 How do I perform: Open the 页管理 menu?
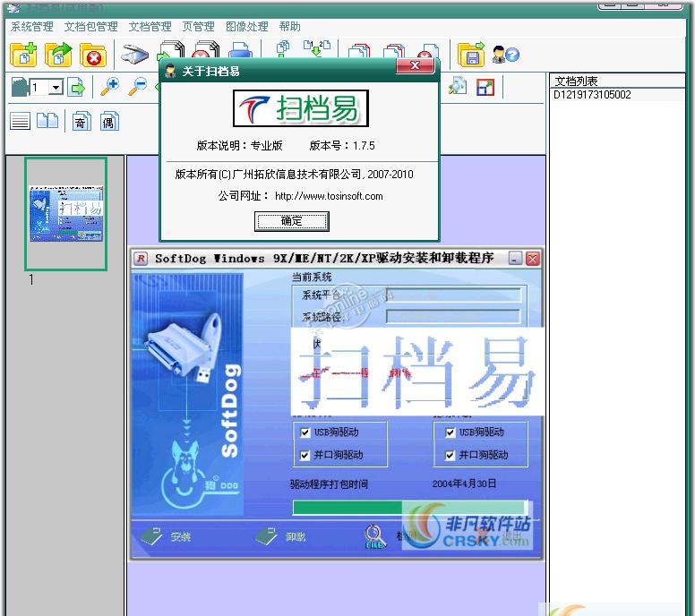pos(198,27)
